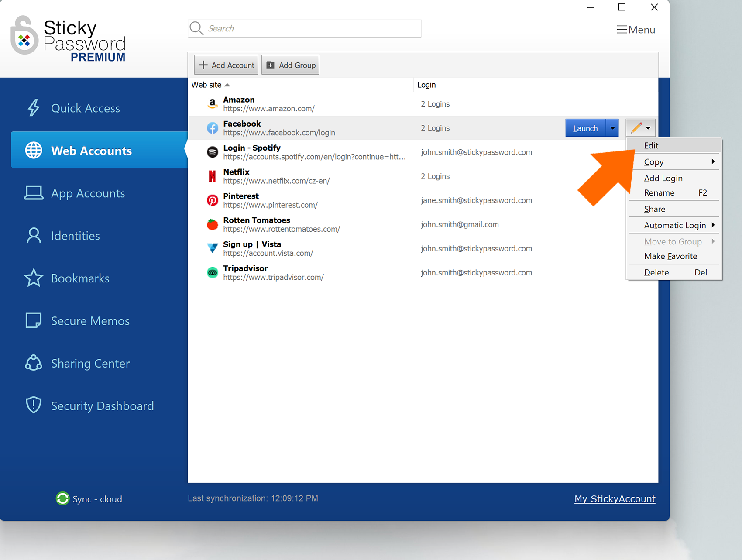742x560 pixels.
Task: Select the Netflix account name
Action: pyautogui.click(x=236, y=172)
